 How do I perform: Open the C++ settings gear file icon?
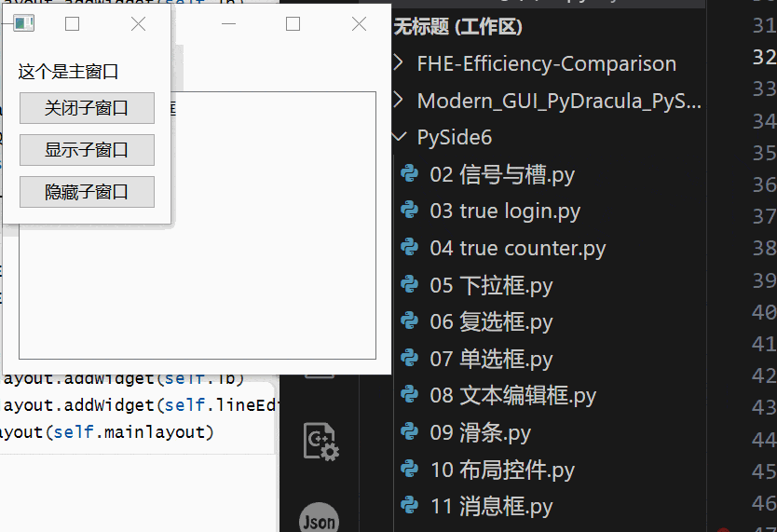pyautogui.click(x=320, y=441)
